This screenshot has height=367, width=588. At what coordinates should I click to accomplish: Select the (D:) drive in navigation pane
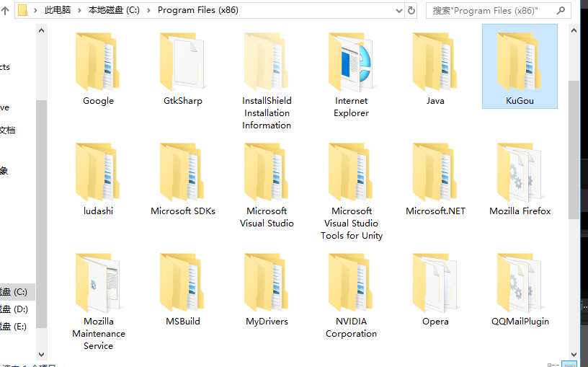17,309
